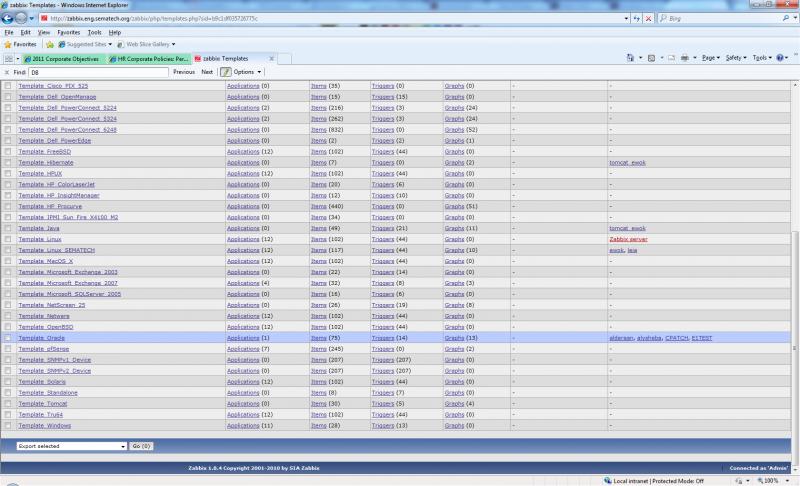Image resolution: width=800 pixels, height=486 pixels.
Task: Click the red Stop loading icon
Action: click(648, 18)
